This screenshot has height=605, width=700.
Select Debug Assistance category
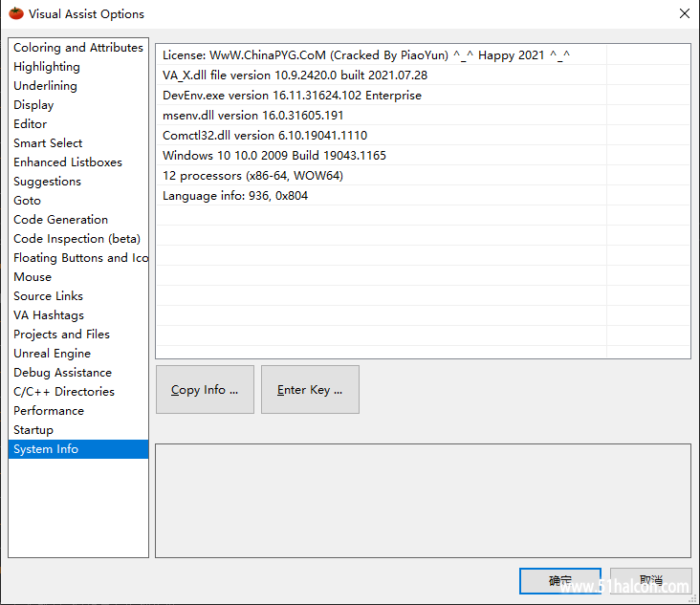[78, 373]
